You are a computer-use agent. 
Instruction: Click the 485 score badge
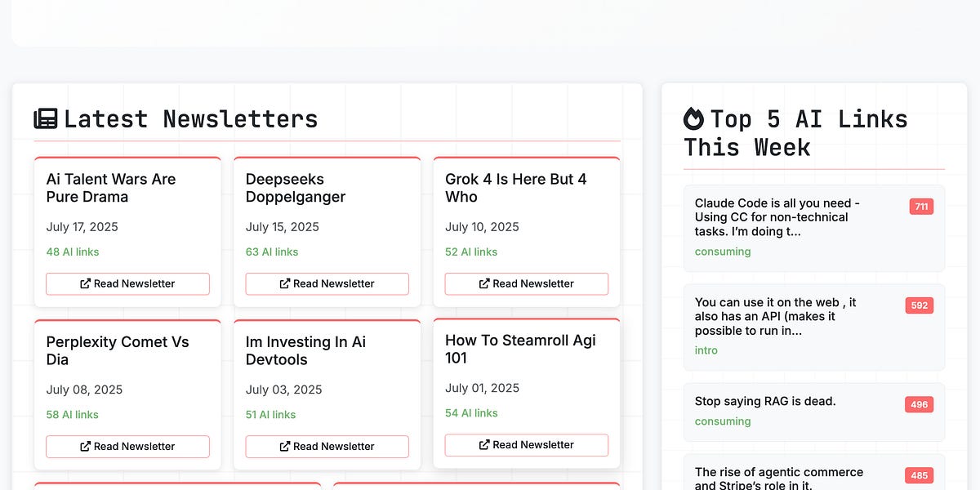(920, 475)
